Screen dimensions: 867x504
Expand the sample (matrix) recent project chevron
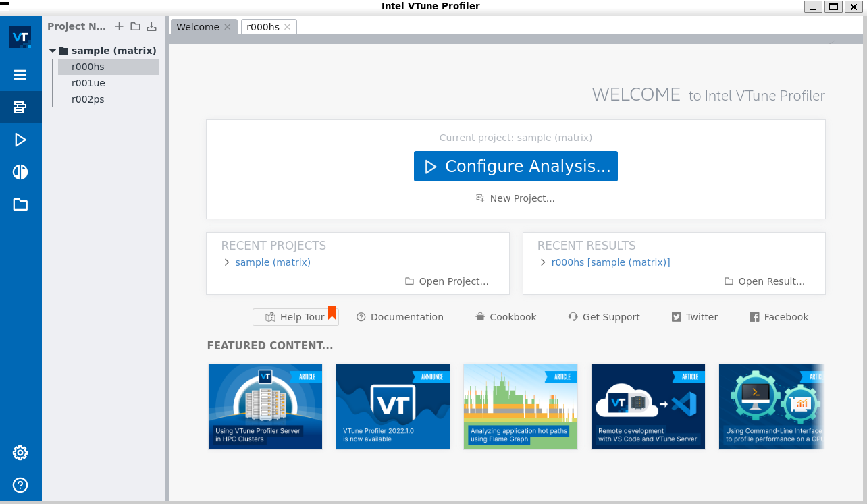pos(227,262)
